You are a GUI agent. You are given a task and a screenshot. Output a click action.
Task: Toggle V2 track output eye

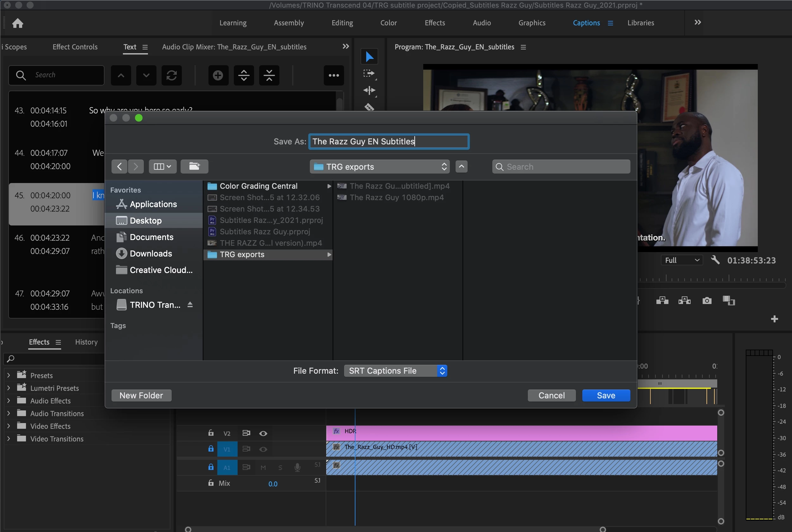pyautogui.click(x=263, y=433)
